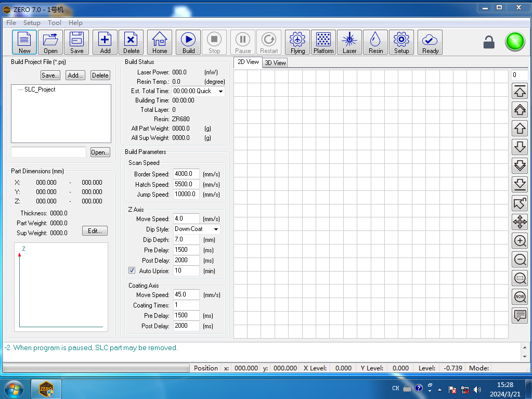532x399 pixels.
Task: Select the part selection pointer tool
Action: 520,203
